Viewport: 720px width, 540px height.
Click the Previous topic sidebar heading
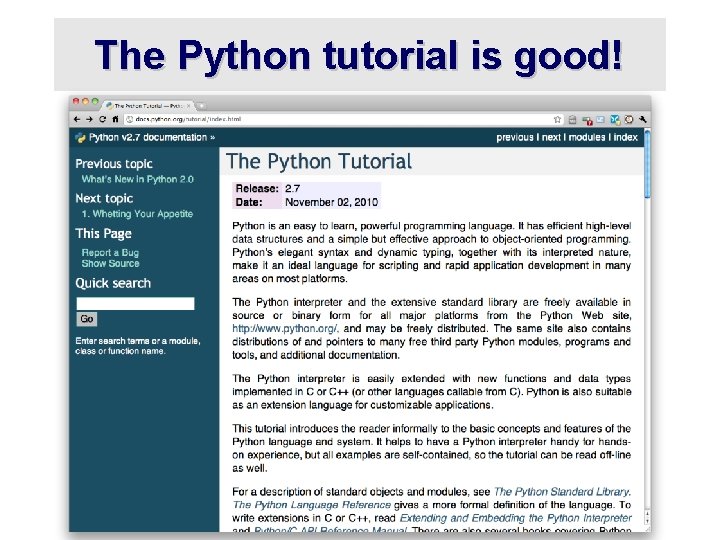click(114, 164)
